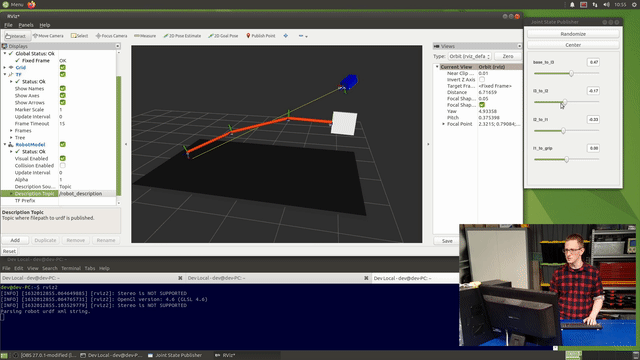Image resolution: width=640 pixels, height=360 pixels.
Task: Click the Randomize button
Action: pyautogui.click(x=573, y=34)
